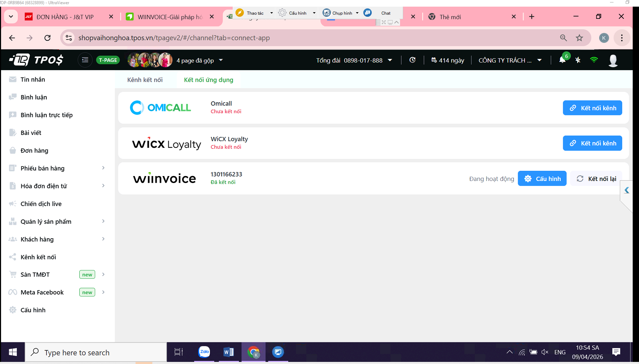The height and width of the screenshot is (364, 639).
Task: Click the user profile avatar icon
Action: (613, 60)
